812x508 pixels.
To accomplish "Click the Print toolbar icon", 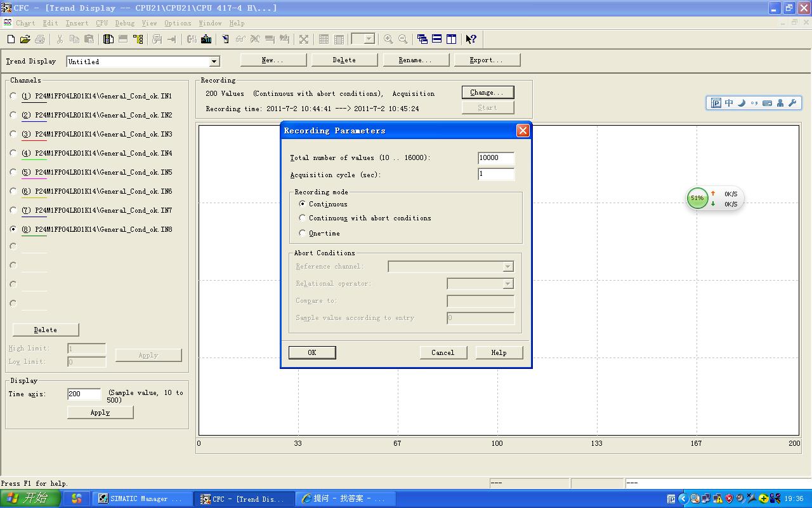I will (x=40, y=39).
